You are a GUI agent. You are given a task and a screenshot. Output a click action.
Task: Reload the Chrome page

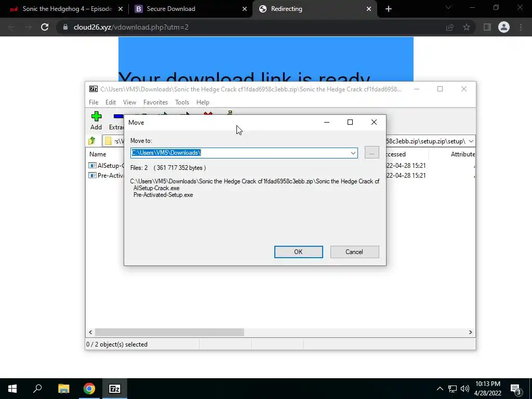coord(45,27)
